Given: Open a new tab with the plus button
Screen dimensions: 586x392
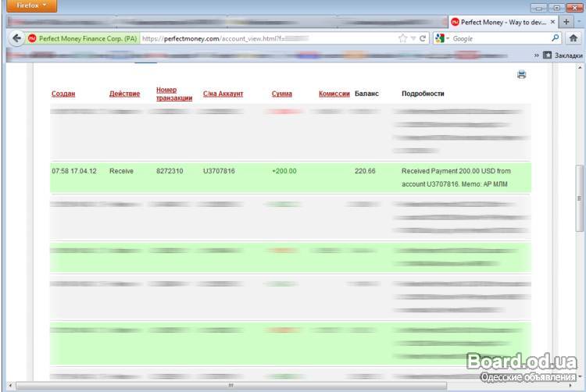Looking at the screenshot, I should click(x=567, y=22).
